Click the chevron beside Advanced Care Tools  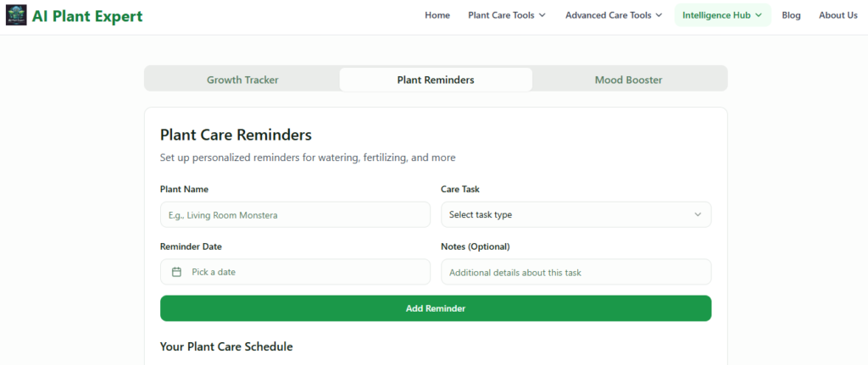pyautogui.click(x=659, y=15)
